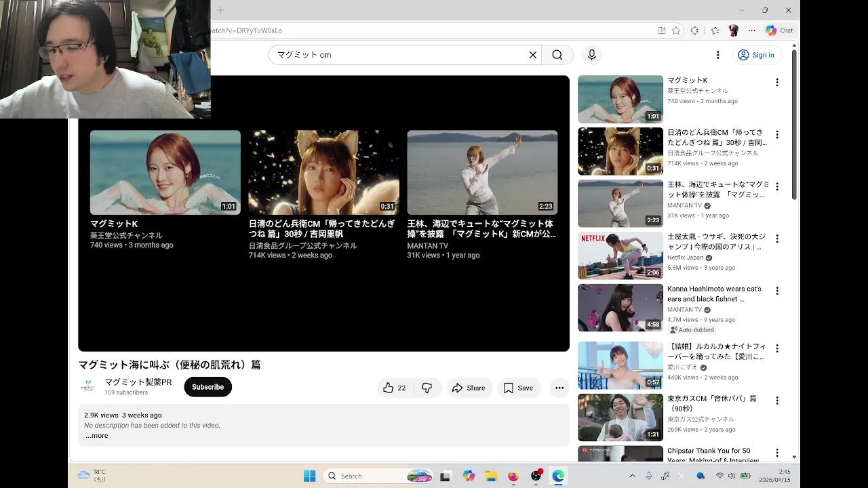Play endscreen 日清のどん兵衛CM thumbnail
The image size is (868, 488).
point(324,172)
